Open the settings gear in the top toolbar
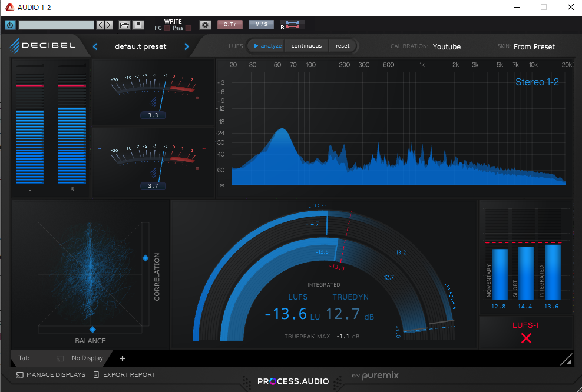The image size is (582, 392). pyautogui.click(x=205, y=25)
